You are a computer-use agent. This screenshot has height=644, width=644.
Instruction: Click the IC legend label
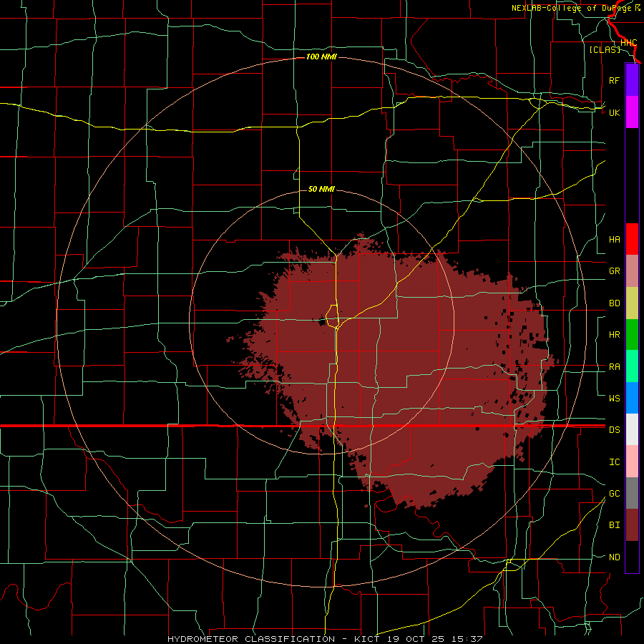point(614,462)
